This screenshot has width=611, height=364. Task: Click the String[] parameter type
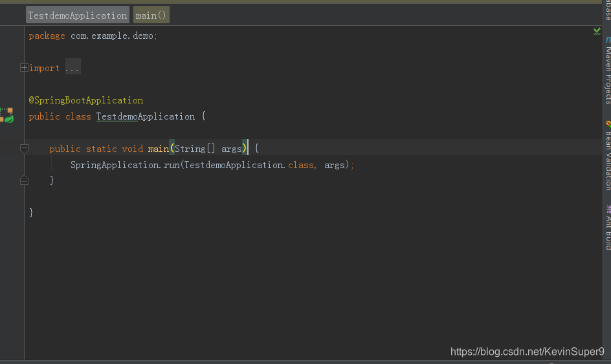coord(195,149)
